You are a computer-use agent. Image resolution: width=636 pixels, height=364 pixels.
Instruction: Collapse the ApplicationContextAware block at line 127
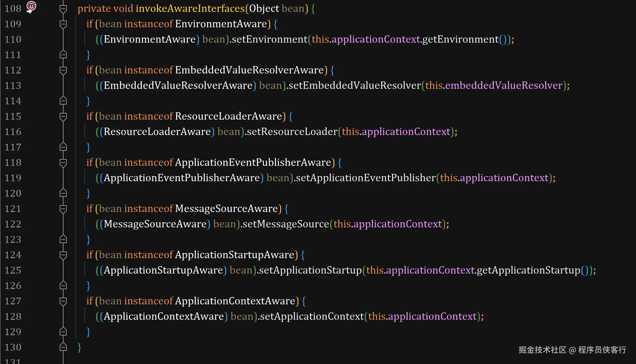[63, 301]
